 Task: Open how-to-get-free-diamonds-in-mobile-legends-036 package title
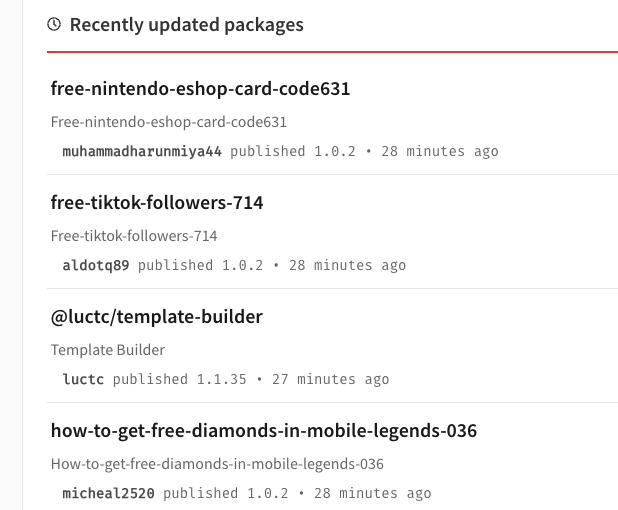[264, 431]
